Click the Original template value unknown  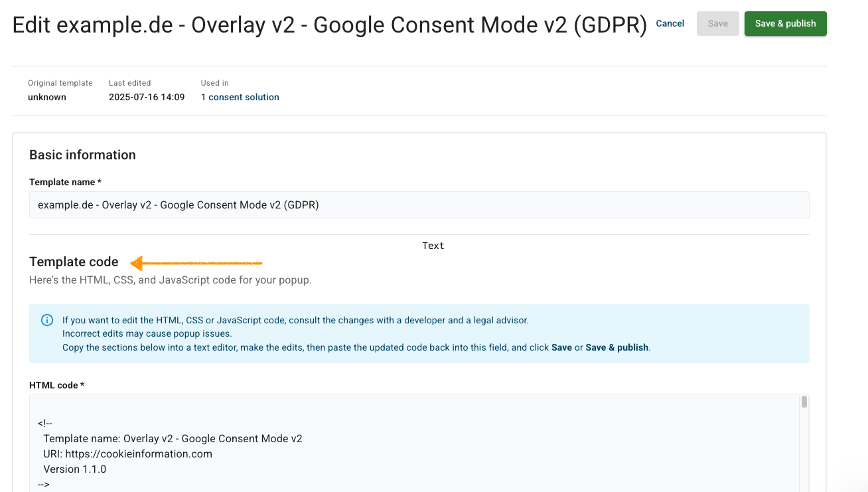[46, 97]
